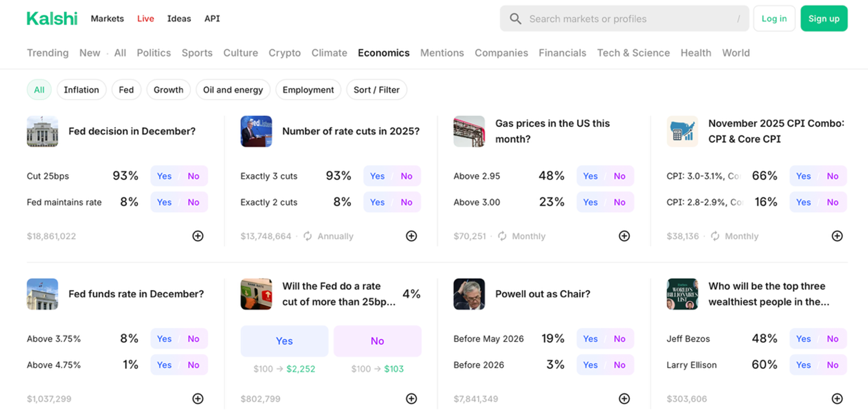Open the Live menu item
Image resolution: width=868 pixels, height=417 pixels.
coord(145,19)
